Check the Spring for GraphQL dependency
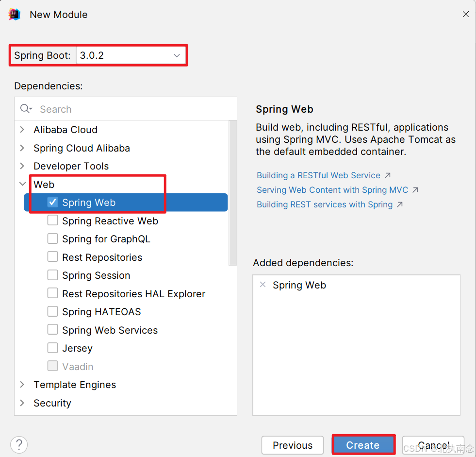The image size is (476, 457). pos(52,238)
